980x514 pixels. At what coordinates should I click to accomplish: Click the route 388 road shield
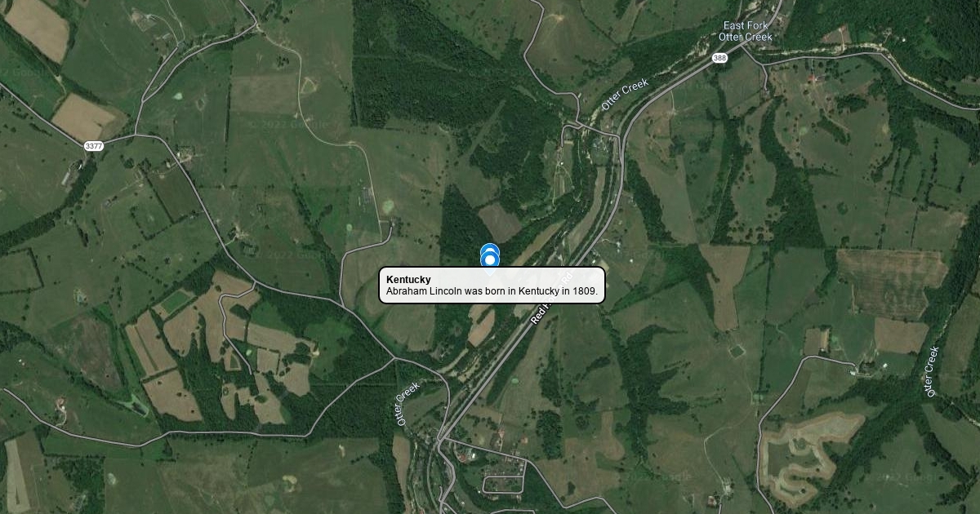[x=719, y=58]
